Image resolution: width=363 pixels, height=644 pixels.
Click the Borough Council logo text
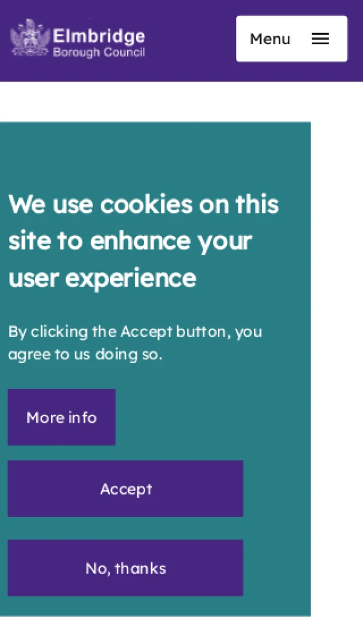click(x=99, y=53)
